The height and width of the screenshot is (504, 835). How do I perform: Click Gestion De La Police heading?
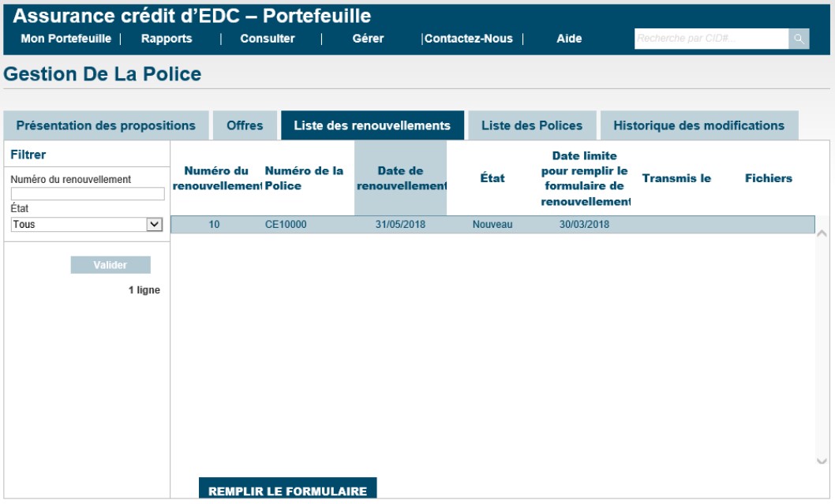pos(103,74)
